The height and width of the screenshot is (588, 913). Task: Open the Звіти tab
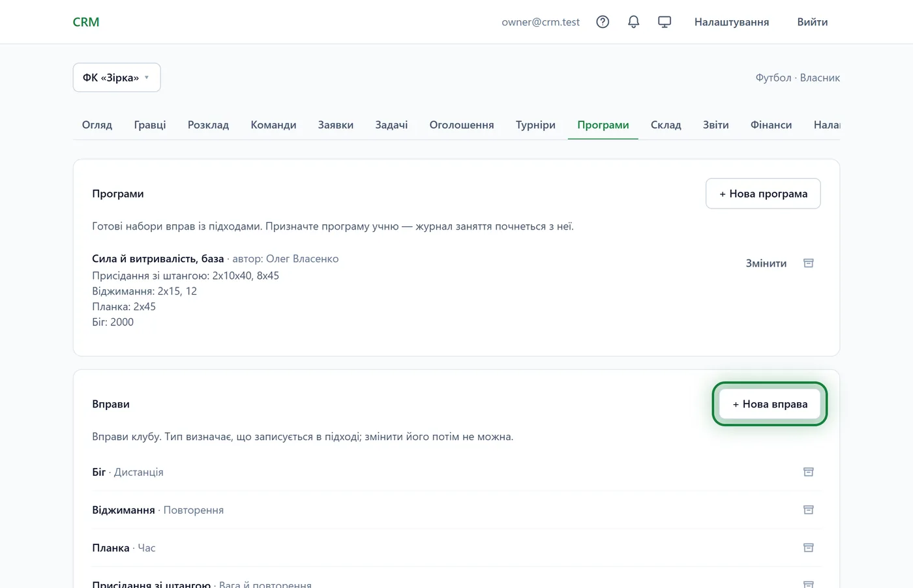715,125
